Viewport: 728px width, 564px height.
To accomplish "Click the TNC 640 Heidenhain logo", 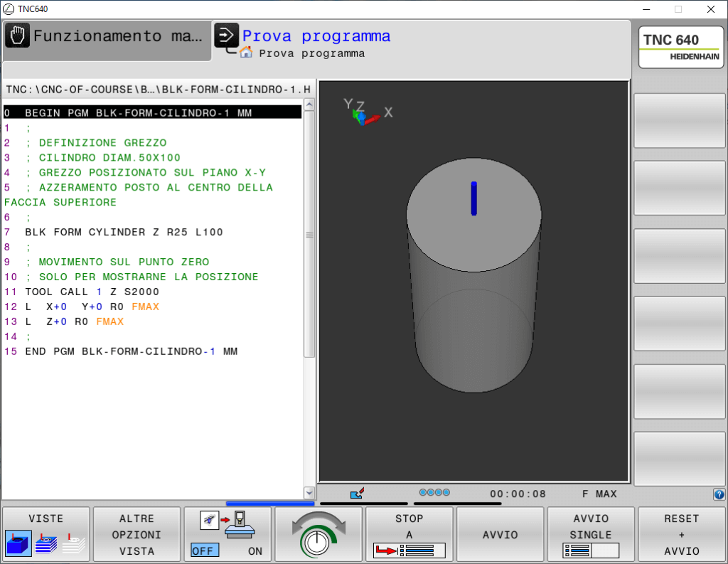I will coord(680,48).
